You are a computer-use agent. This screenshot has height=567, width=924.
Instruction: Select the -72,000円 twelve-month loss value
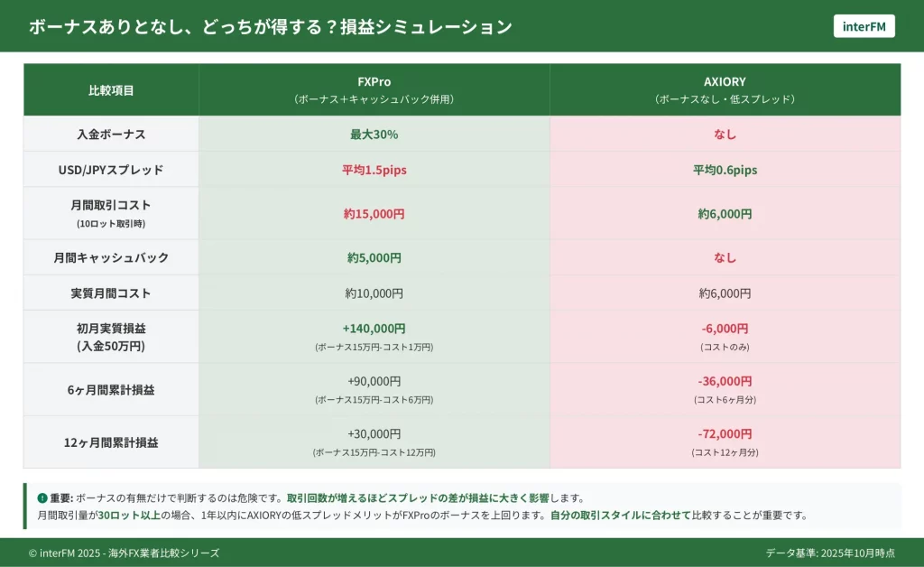coord(725,434)
